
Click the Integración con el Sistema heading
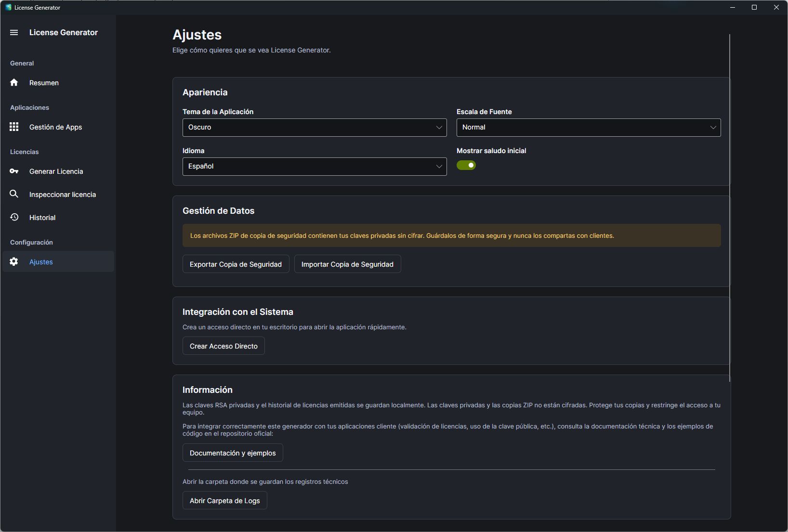click(x=237, y=312)
